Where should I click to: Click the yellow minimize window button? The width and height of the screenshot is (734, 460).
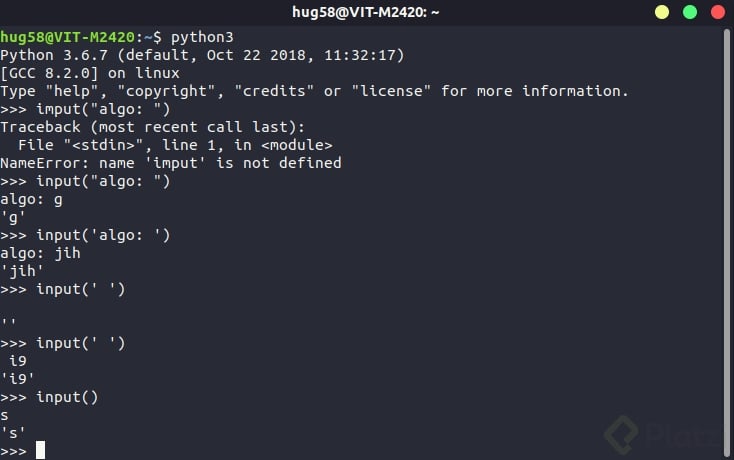[662, 12]
